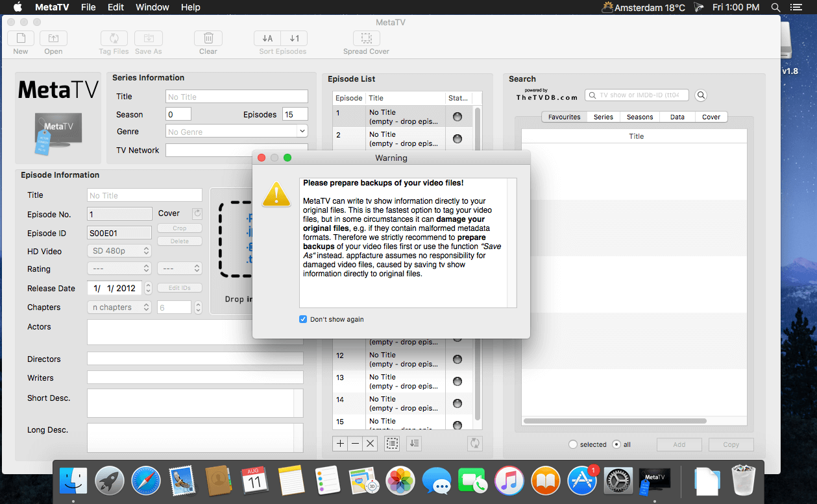
Task: Click the Tag Files toolbar icon
Action: 114,38
